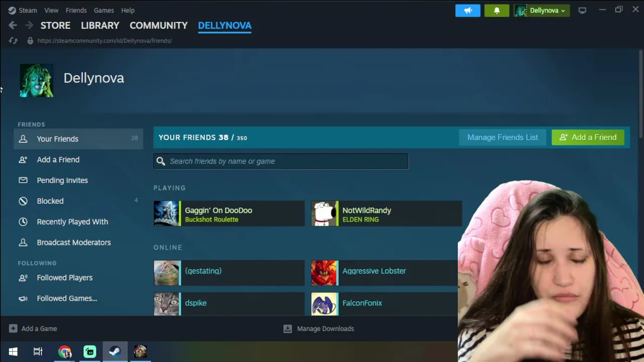Open the Help menu
The image size is (644, 362).
point(128,10)
